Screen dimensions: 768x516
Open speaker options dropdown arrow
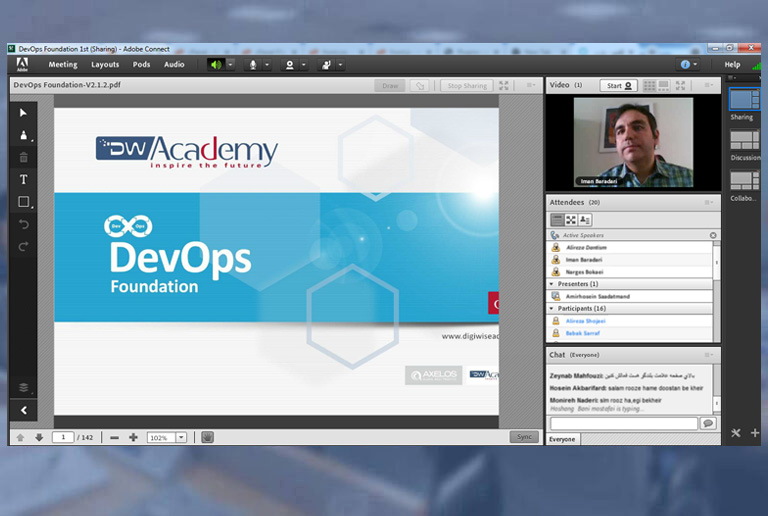coord(230,65)
